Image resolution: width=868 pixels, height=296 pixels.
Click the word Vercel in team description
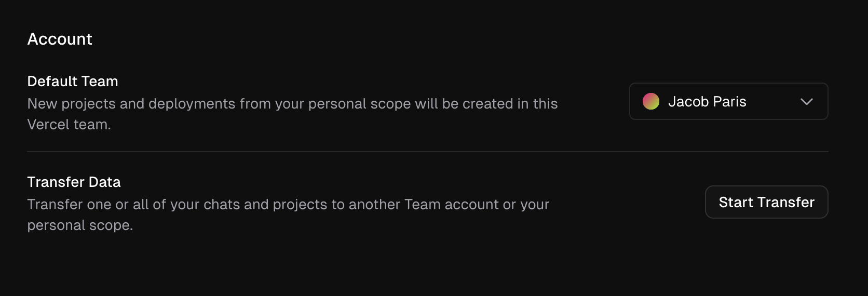point(48,125)
